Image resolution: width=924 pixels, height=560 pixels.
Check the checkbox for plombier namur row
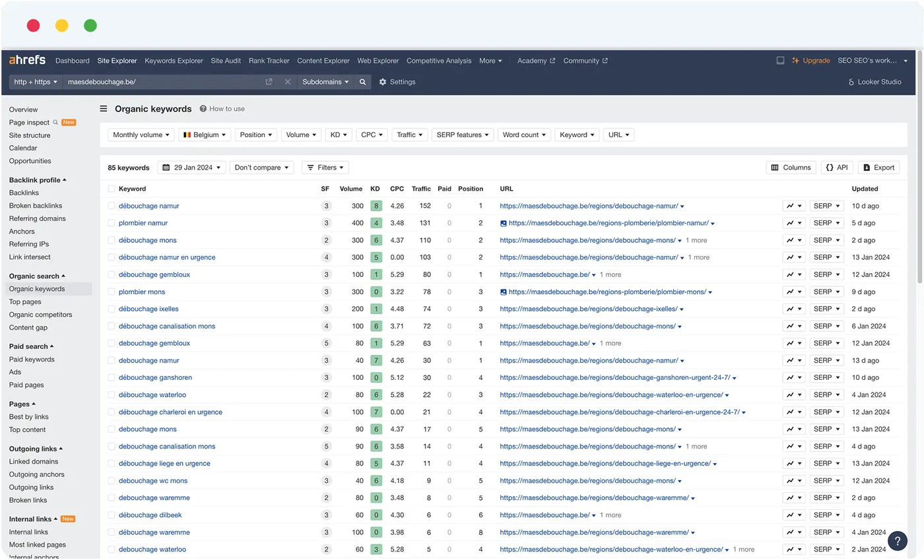coord(110,222)
